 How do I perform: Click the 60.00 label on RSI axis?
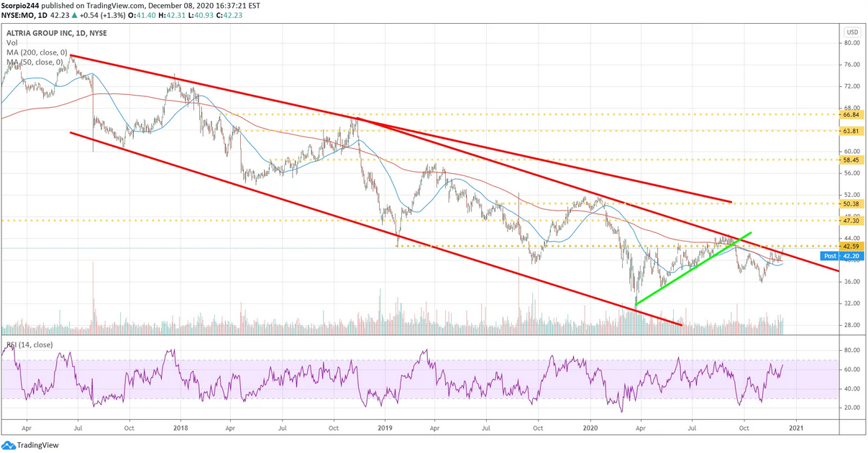pyautogui.click(x=852, y=370)
